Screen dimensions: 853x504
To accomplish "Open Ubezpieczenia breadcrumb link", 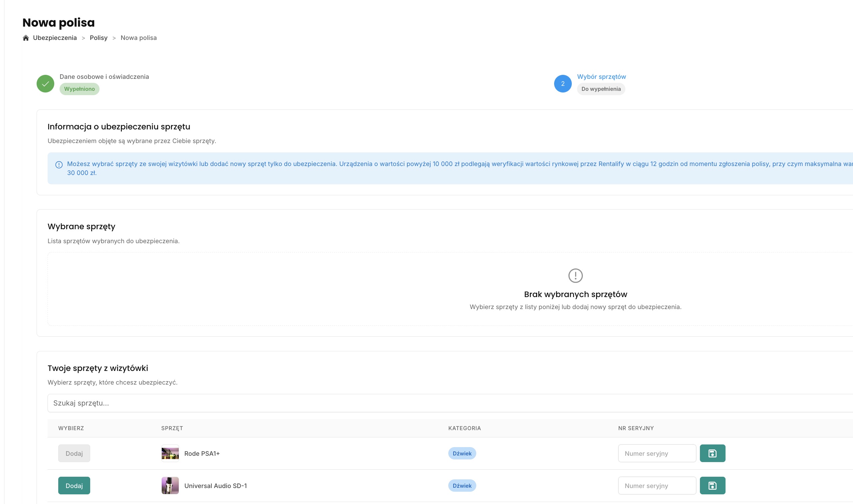I will [x=55, y=38].
